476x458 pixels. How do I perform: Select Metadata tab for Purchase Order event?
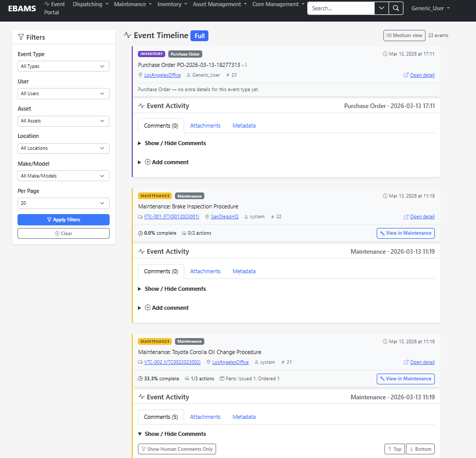tap(244, 126)
